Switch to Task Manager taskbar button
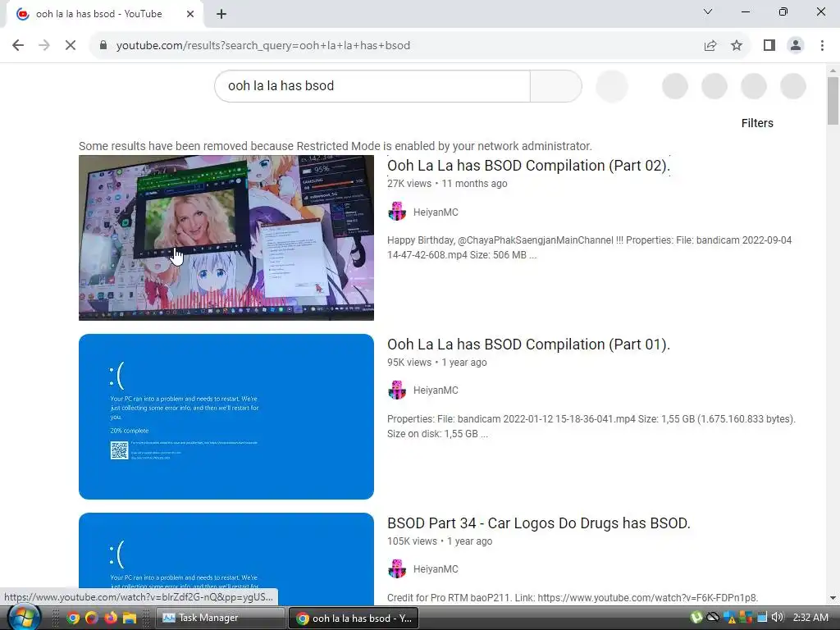Image resolution: width=840 pixels, height=630 pixels. point(221,619)
